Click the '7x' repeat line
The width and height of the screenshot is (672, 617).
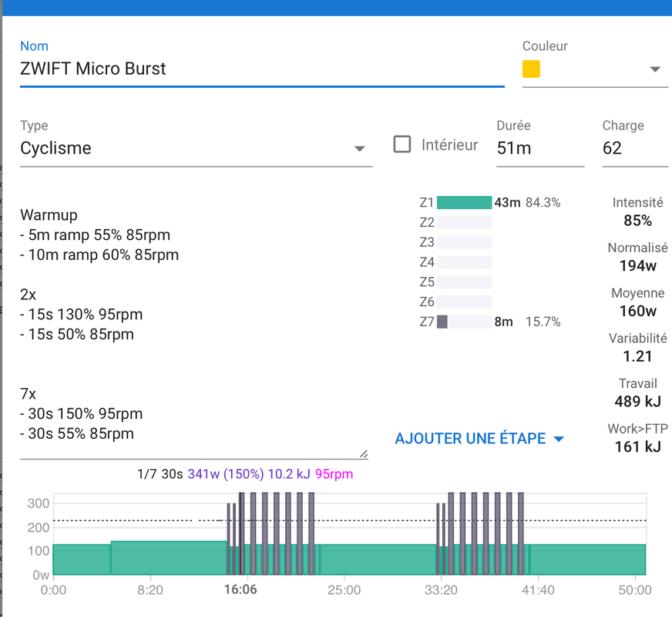(29, 393)
